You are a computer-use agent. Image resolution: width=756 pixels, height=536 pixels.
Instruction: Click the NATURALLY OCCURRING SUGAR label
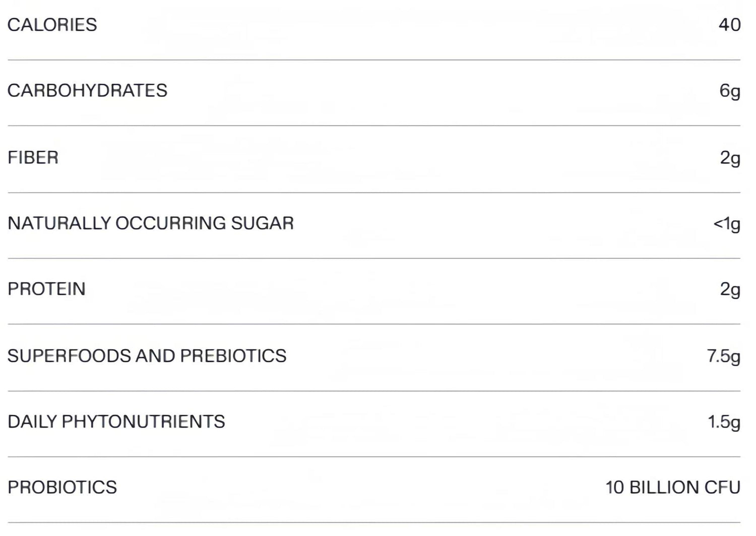pos(151,223)
